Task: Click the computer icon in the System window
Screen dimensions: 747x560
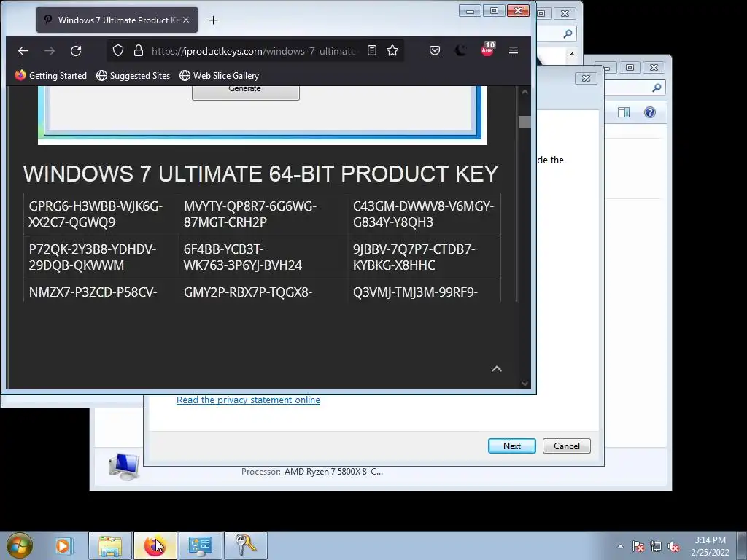Action: (124, 466)
